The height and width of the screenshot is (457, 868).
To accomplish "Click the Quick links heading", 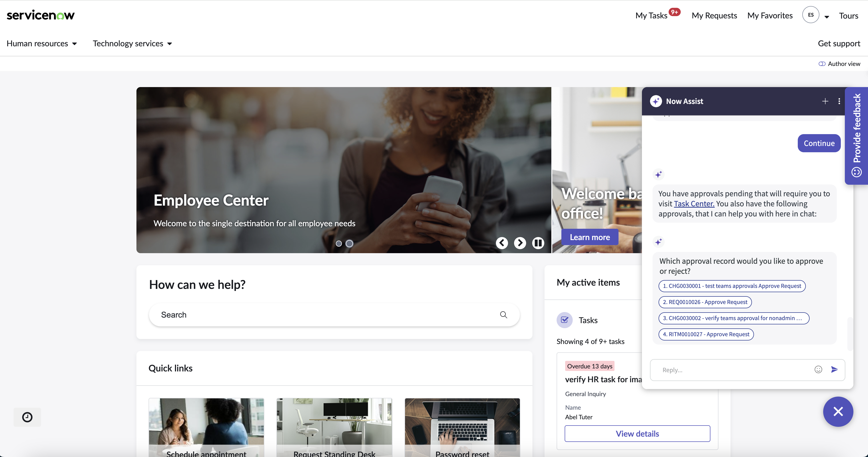I will tap(170, 368).
